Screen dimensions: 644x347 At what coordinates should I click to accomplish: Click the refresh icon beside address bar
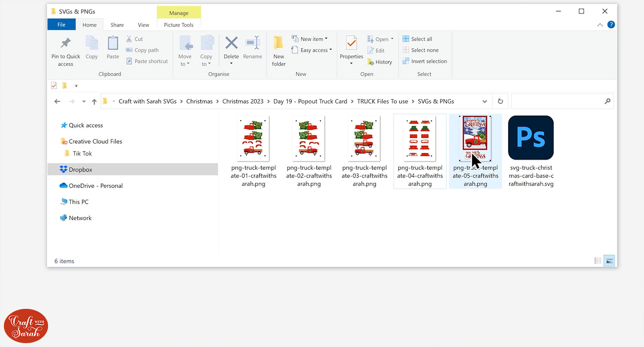click(500, 102)
